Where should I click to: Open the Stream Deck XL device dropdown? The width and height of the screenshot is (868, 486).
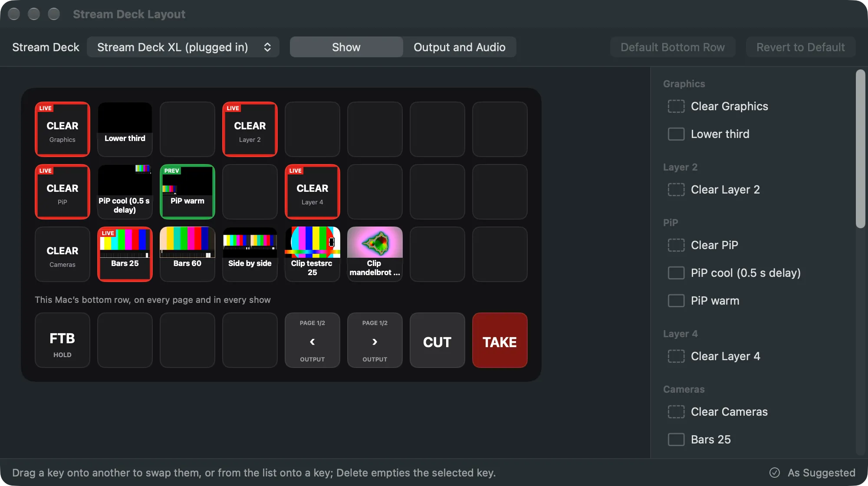point(183,47)
